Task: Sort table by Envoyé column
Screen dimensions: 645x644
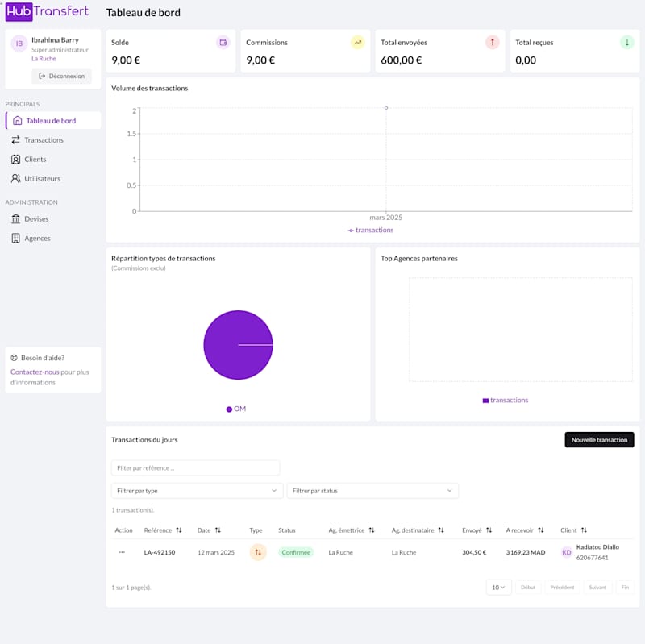Action: 489,530
